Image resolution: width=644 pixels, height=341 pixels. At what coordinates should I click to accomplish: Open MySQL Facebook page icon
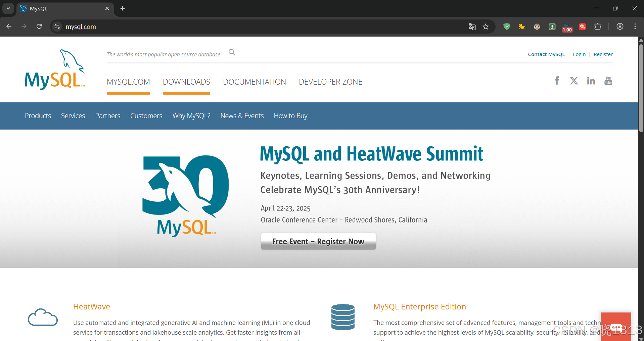[x=557, y=81]
